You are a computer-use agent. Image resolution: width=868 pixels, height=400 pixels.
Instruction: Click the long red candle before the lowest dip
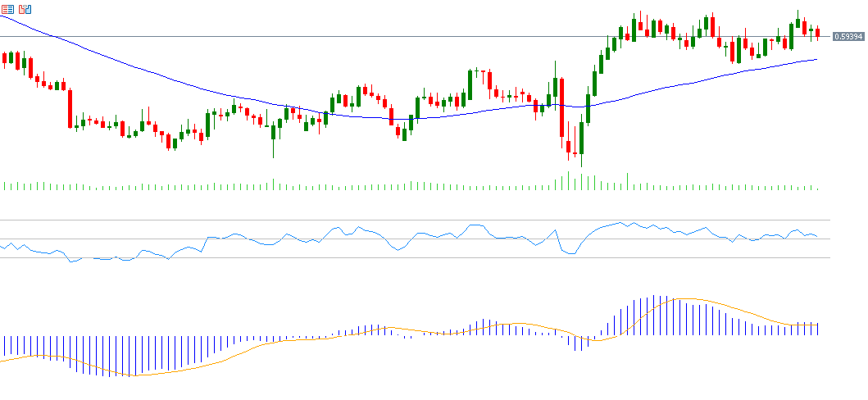[x=561, y=107]
